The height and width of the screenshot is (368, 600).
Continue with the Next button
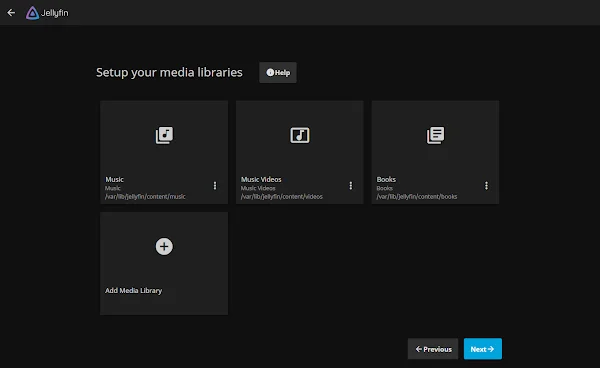[x=483, y=349]
